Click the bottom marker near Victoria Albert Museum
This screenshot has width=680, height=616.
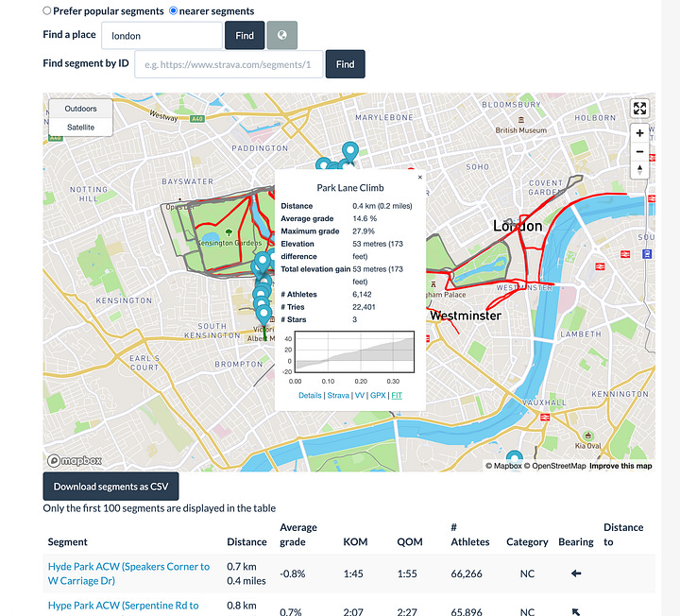click(263, 316)
